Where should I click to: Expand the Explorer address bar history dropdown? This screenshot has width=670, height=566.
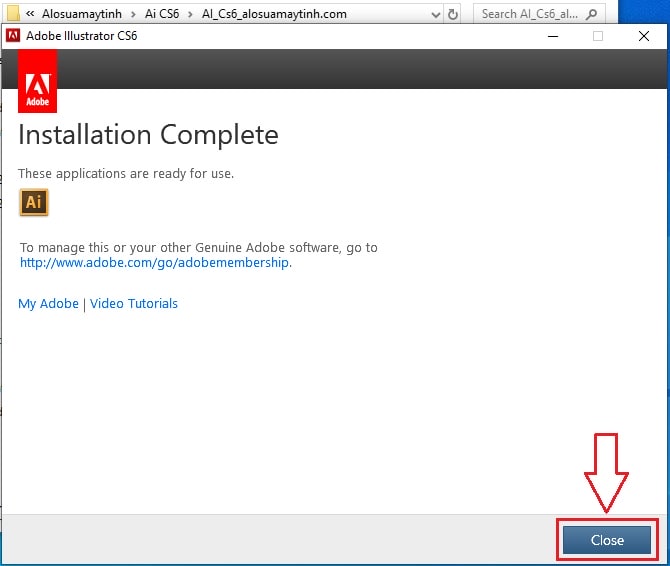tap(435, 15)
